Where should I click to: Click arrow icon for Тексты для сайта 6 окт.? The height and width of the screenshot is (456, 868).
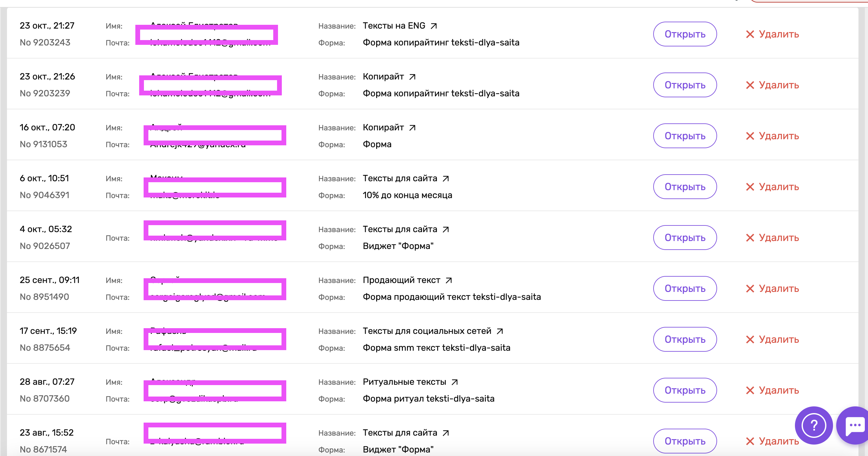(445, 178)
